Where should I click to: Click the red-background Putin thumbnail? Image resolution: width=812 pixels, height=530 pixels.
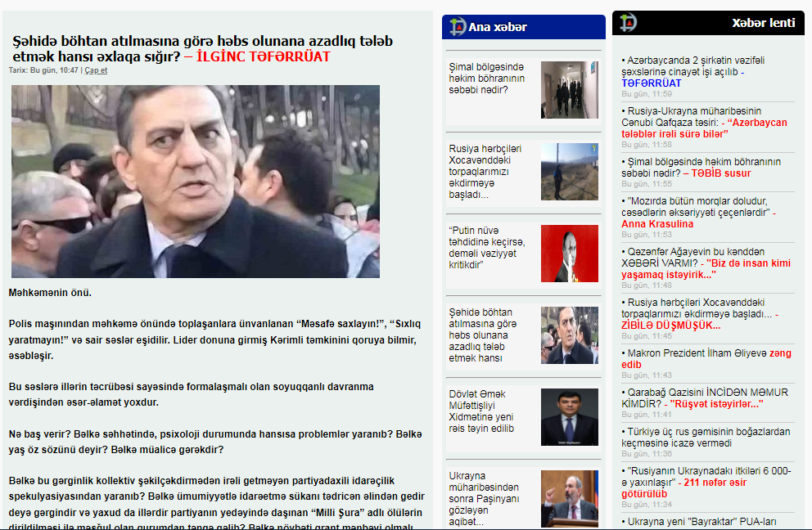(569, 254)
